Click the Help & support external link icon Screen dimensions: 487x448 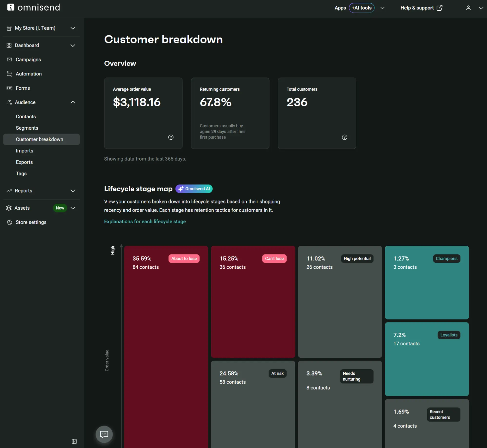click(439, 8)
